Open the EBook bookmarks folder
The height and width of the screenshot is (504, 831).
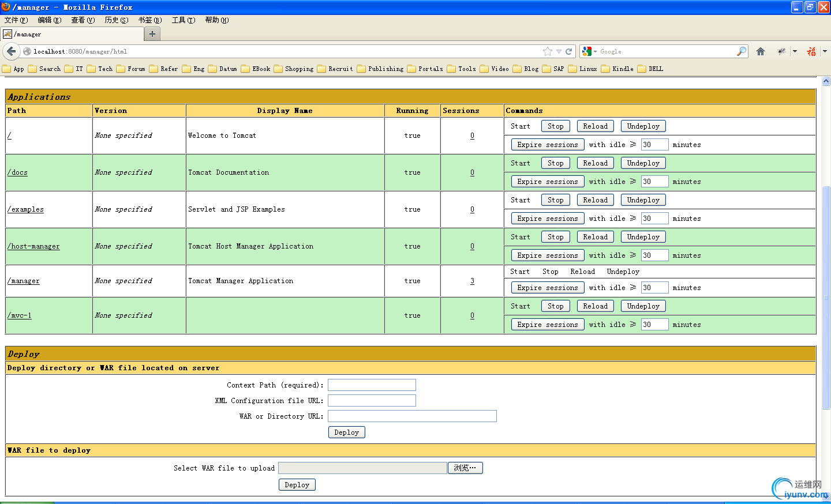[256, 69]
